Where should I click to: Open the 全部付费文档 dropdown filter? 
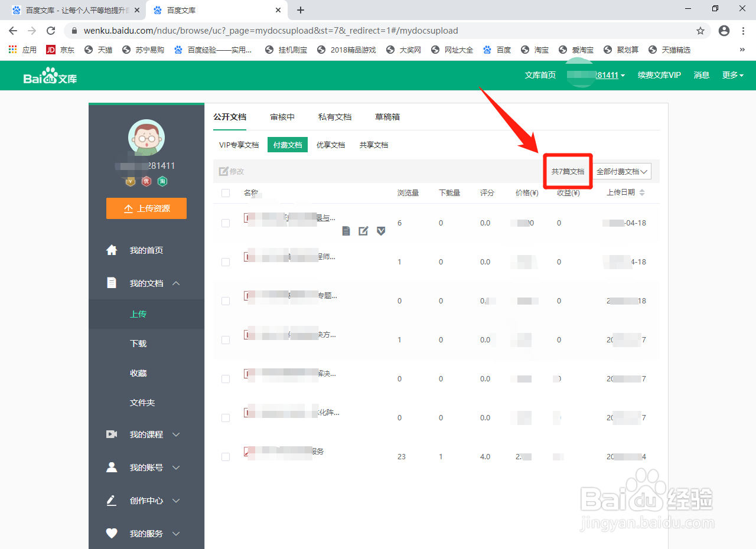pyautogui.click(x=622, y=171)
